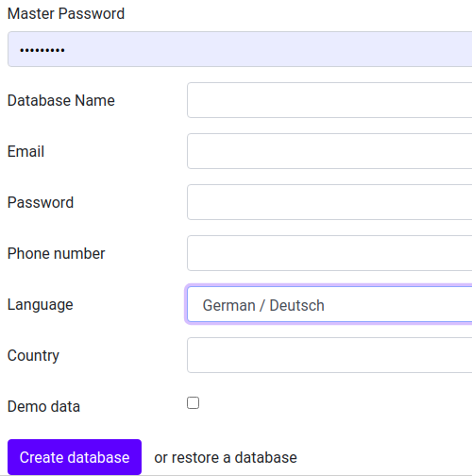Click the Database Name label text
472x476 pixels.
coord(61,100)
